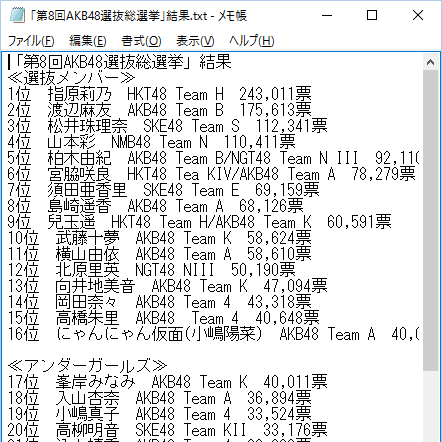
Task: Maximize the メモ帳 window
Action: point(372,15)
